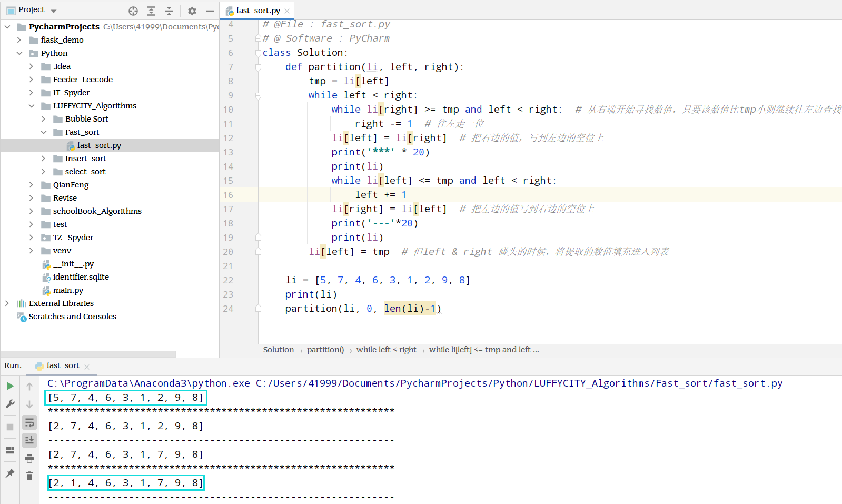Click the locate current file target icon
This screenshot has width=842, height=504.
tap(133, 11)
